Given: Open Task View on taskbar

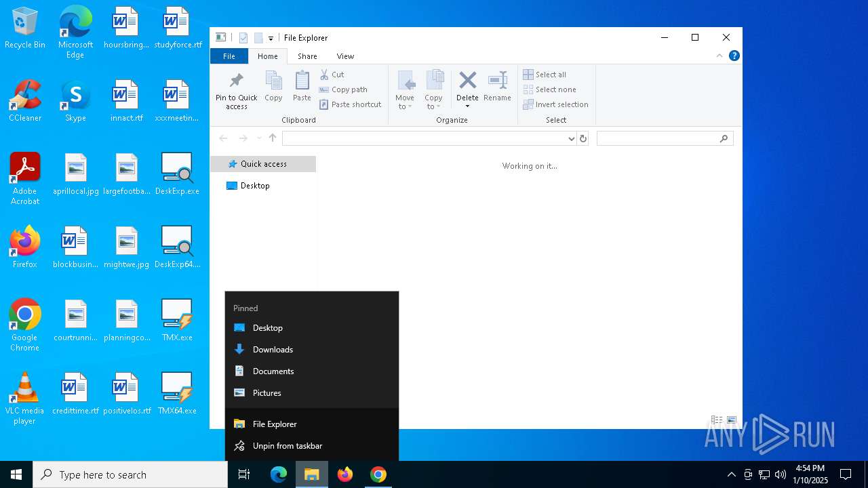Looking at the screenshot, I should pyautogui.click(x=244, y=474).
